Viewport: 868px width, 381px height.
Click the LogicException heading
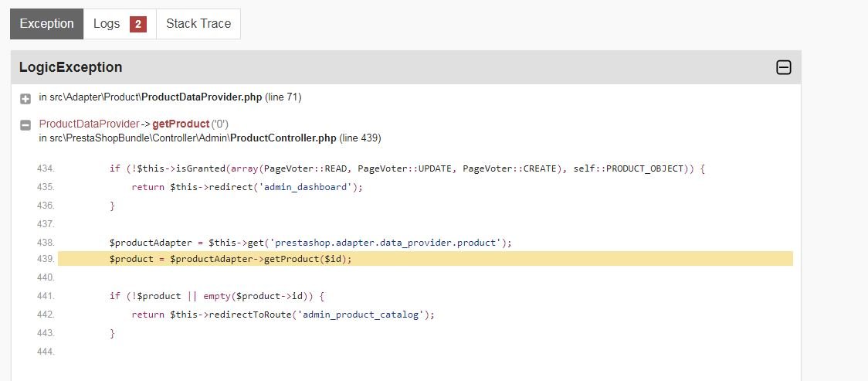click(x=70, y=67)
